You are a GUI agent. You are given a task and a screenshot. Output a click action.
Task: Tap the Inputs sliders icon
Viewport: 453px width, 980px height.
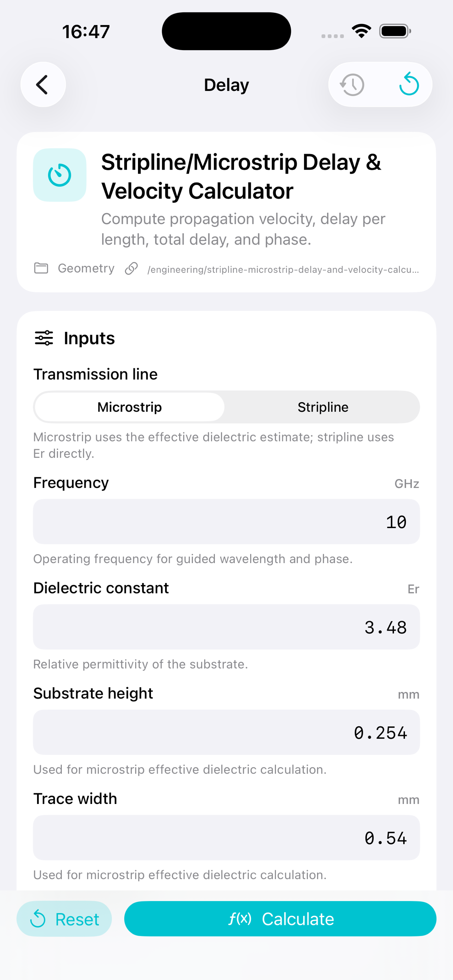coord(44,338)
